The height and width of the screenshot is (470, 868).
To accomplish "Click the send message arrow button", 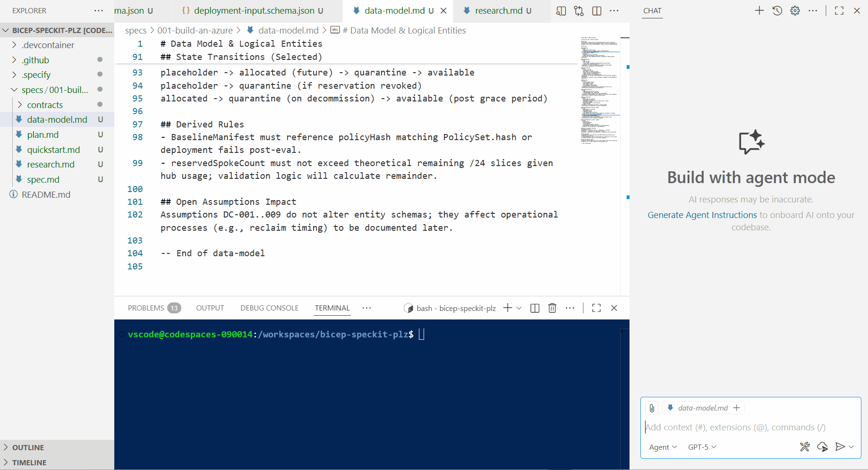I will (840, 447).
